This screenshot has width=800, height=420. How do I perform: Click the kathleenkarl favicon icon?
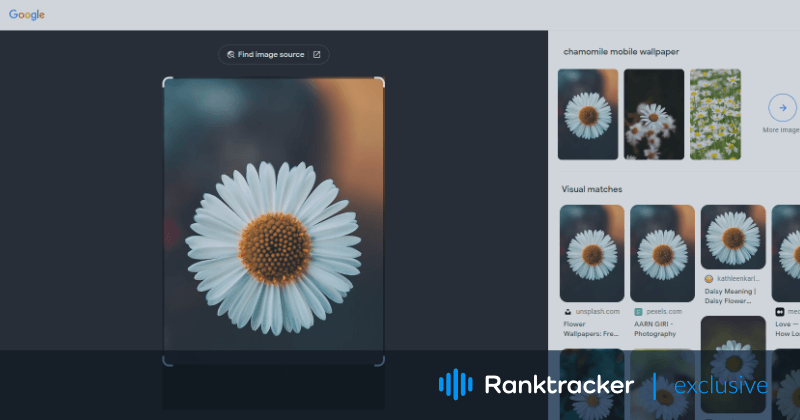709,279
